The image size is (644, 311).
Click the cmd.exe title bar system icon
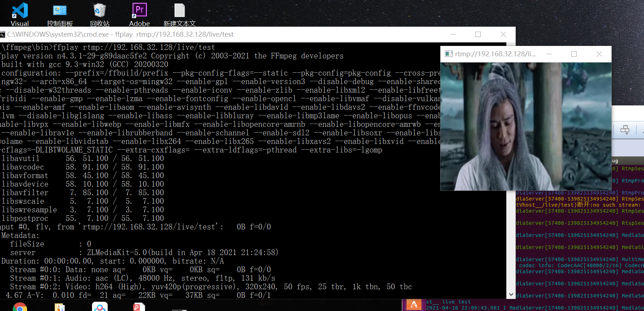[2, 35]
